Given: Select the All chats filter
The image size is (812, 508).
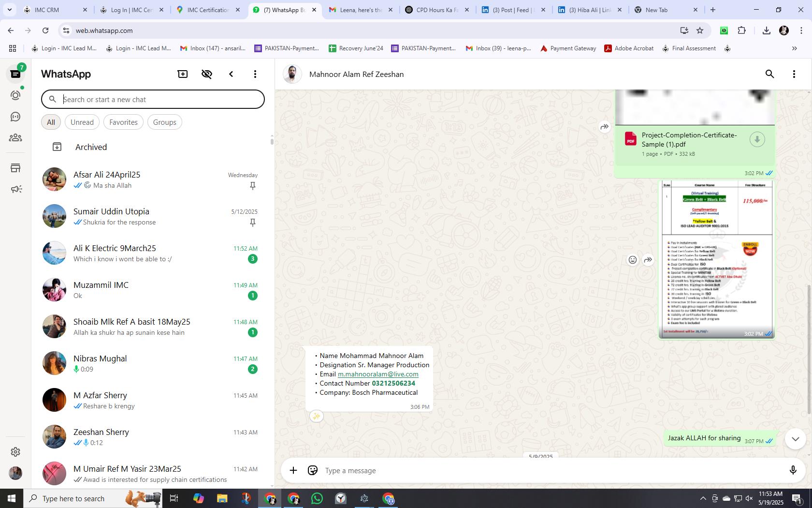Looking at the screenshot, I should tap(51, 122).
